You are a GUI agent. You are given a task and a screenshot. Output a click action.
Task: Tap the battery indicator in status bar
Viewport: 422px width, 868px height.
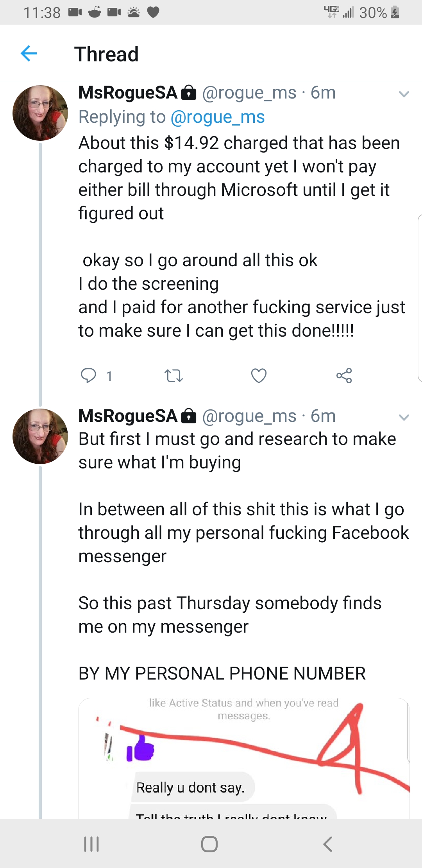tap(395, 13)
